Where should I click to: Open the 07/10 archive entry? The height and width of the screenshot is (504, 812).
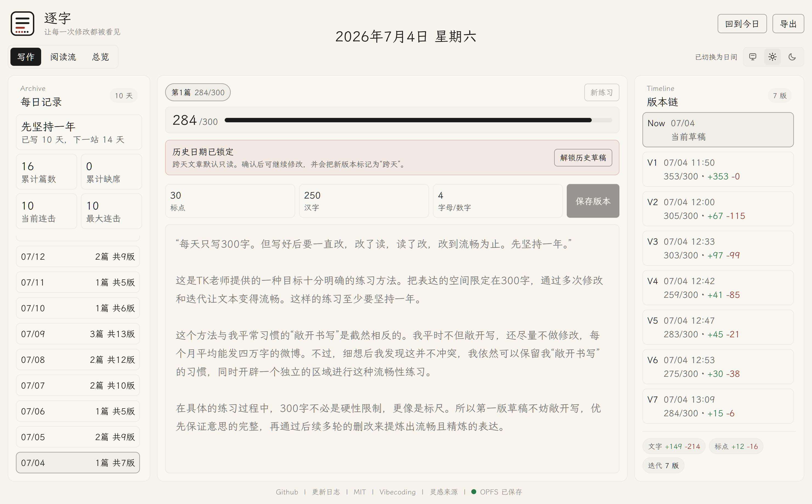pos(78,308)
